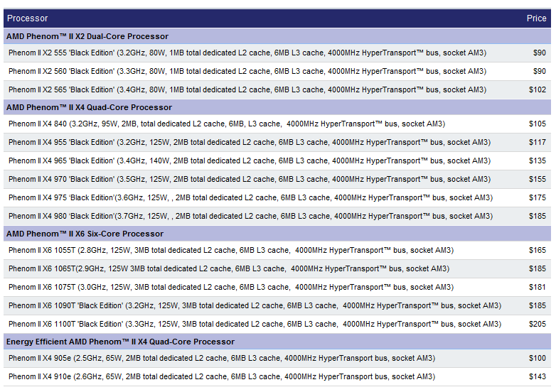Select the Phenom II X6 1075T row

(277, 287)
